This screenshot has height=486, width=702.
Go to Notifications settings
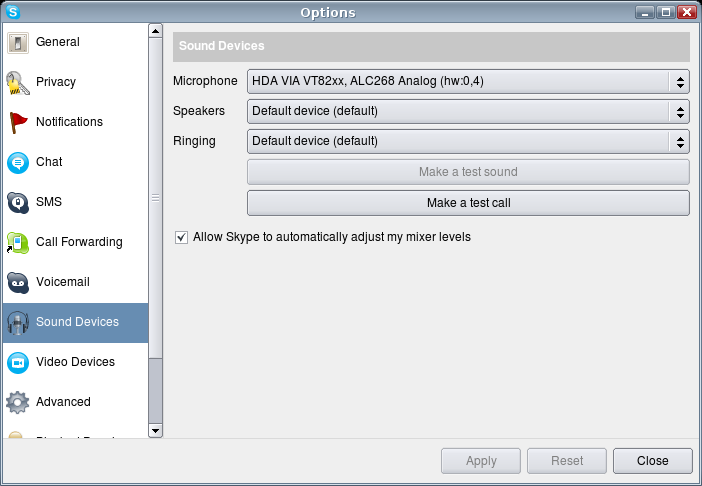[x=75, y=122]
